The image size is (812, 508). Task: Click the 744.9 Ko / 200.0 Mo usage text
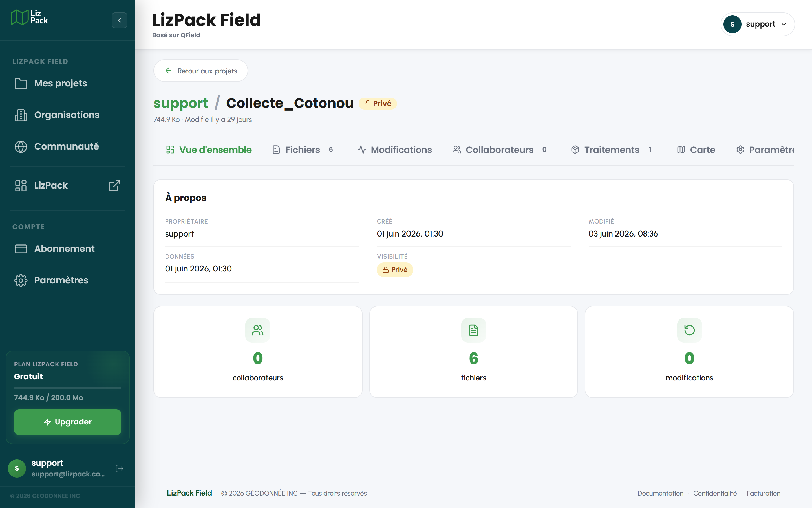[49, 398]
